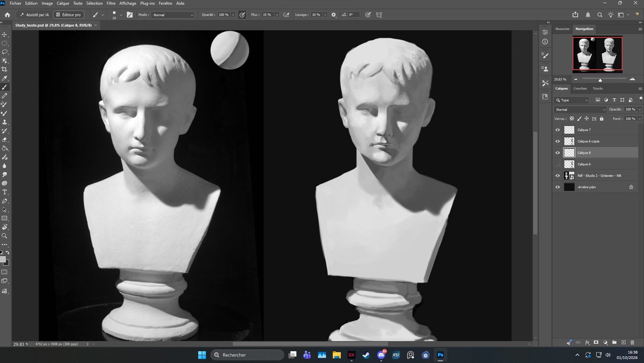
Task: Click the Éditeur pro button
Action: (68, 15)
